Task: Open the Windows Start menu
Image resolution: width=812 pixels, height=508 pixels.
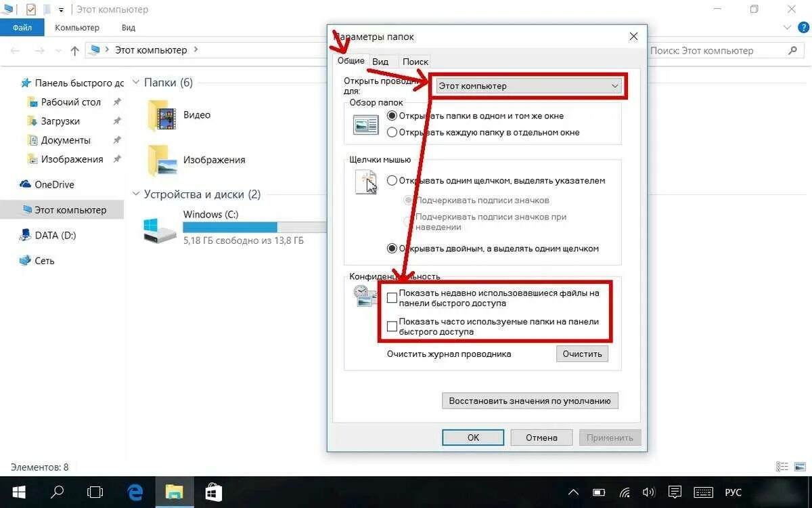Action: click(18, 492)
